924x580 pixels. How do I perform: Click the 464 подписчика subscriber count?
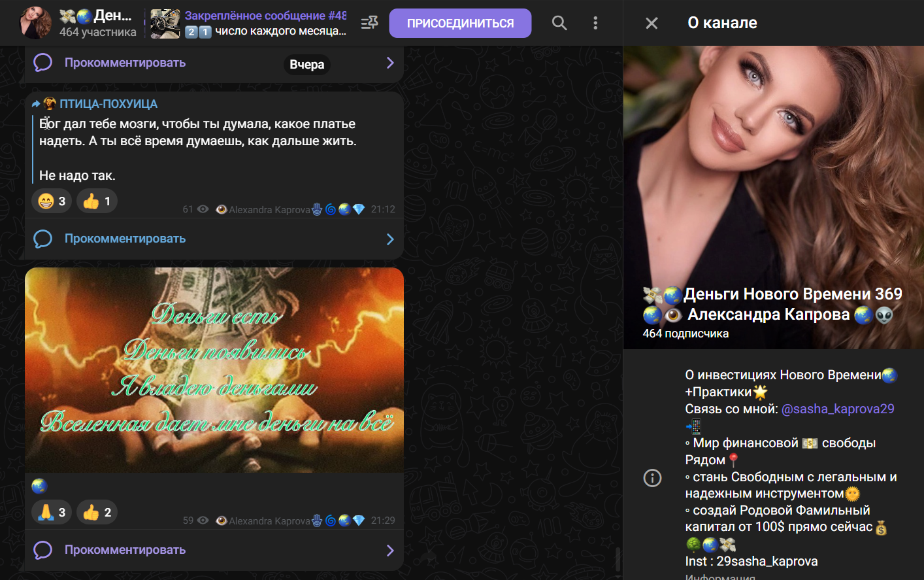click(x=685, y=333)
